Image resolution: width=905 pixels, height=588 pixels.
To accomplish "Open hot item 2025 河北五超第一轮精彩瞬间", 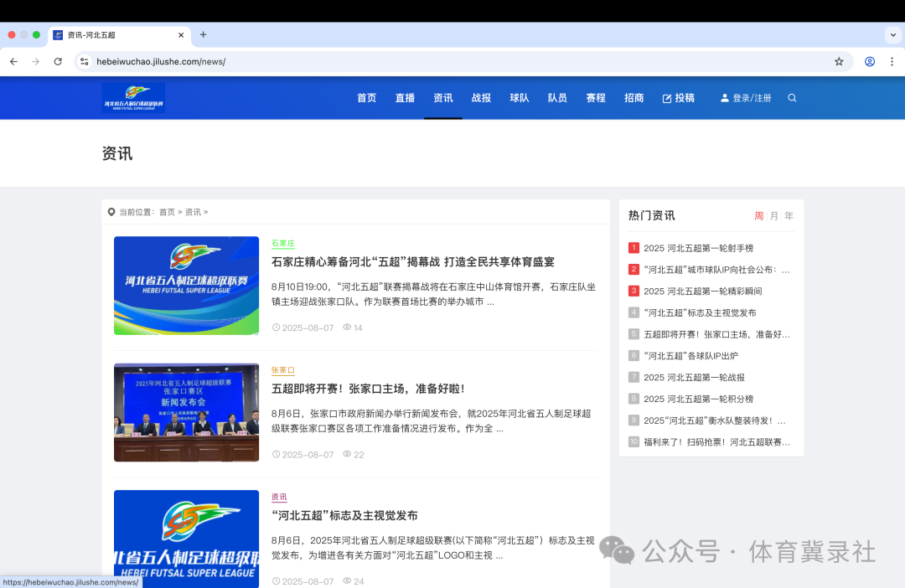I will pos(702,291).
